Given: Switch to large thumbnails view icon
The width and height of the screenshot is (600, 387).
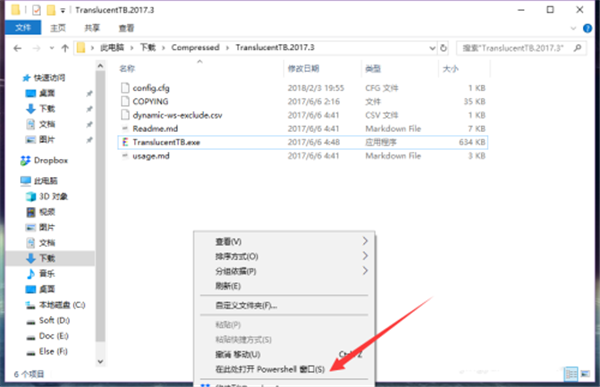Looking at the screenshot, I should pyautogui.click(x=585, y=374).
